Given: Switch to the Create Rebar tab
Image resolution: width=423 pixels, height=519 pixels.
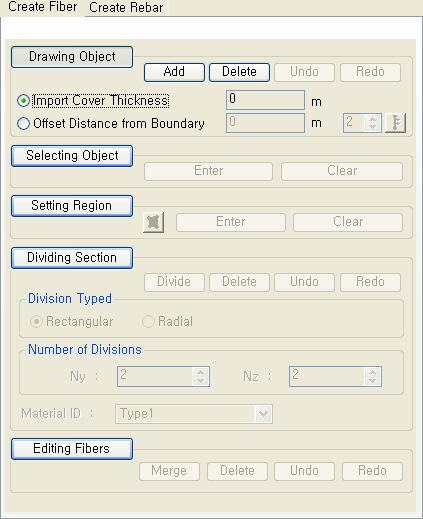Looking at the screenshot, I should [x=126, y=7].
